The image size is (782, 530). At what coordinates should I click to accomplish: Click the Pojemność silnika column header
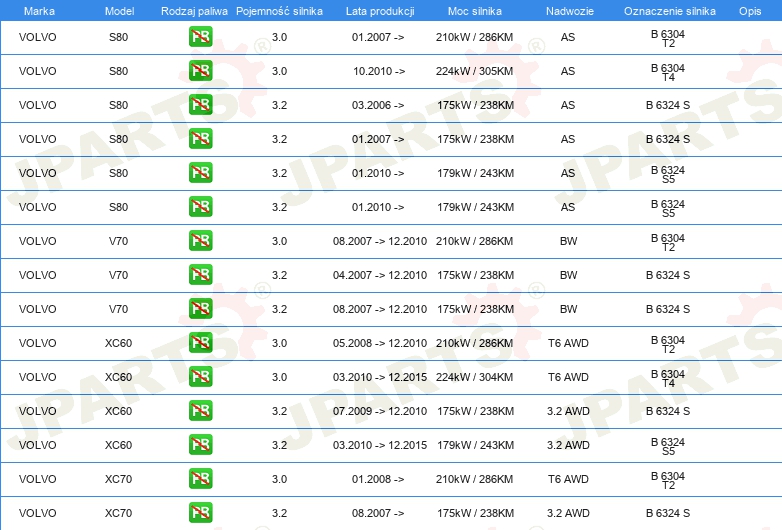point(279,11)
